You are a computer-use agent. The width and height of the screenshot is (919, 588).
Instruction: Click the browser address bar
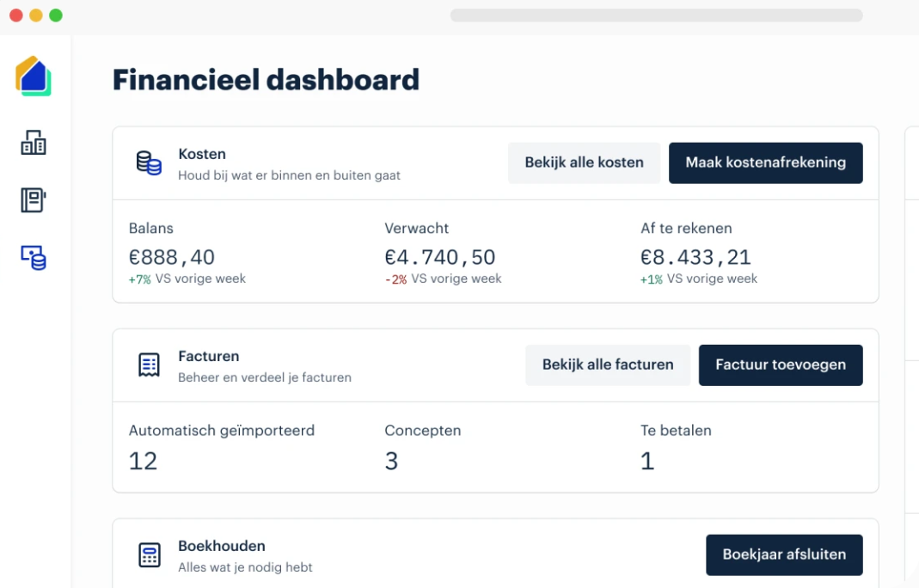(x=656, y=15)
